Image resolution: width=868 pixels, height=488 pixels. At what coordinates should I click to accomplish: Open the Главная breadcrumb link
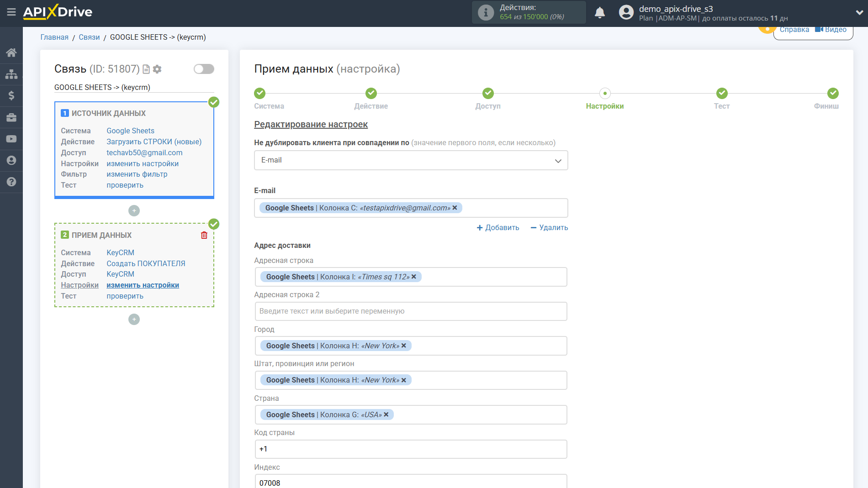pyautogui.click(x=54, y=37)
